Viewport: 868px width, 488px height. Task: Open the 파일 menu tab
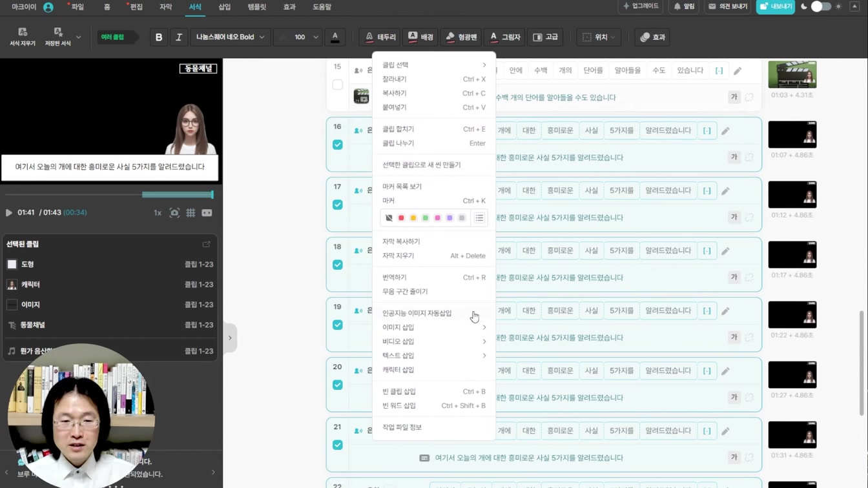tap(76, 7)
